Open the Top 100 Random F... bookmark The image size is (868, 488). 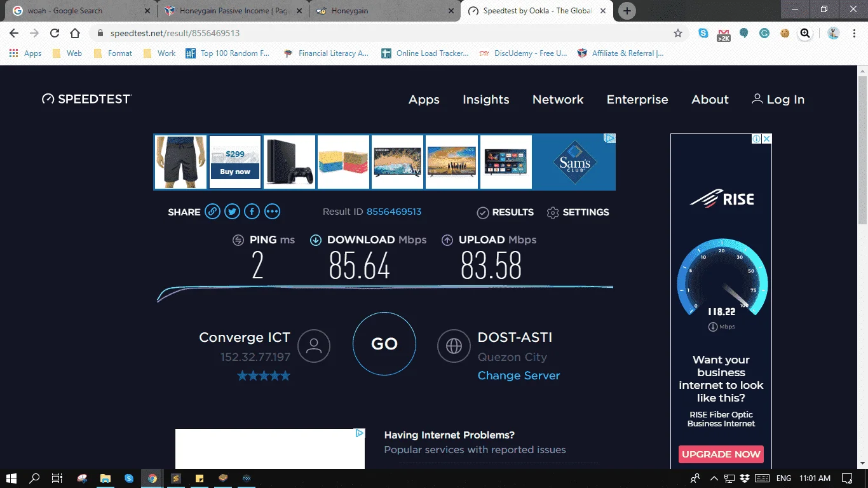coord(227,53)
